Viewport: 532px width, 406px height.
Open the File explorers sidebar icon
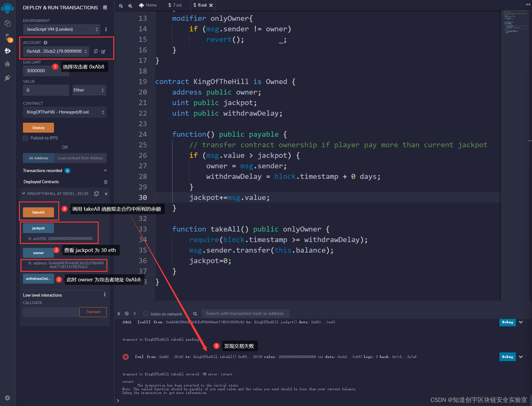[7, 24]
